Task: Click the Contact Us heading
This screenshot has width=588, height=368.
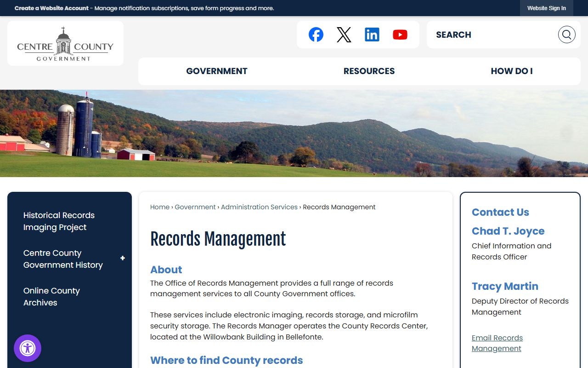Action: (500, 212)
